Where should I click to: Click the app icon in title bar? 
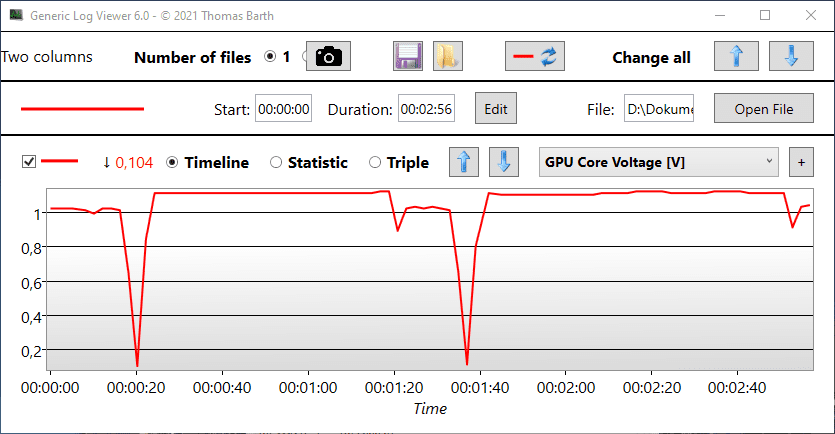coord(17,15)
